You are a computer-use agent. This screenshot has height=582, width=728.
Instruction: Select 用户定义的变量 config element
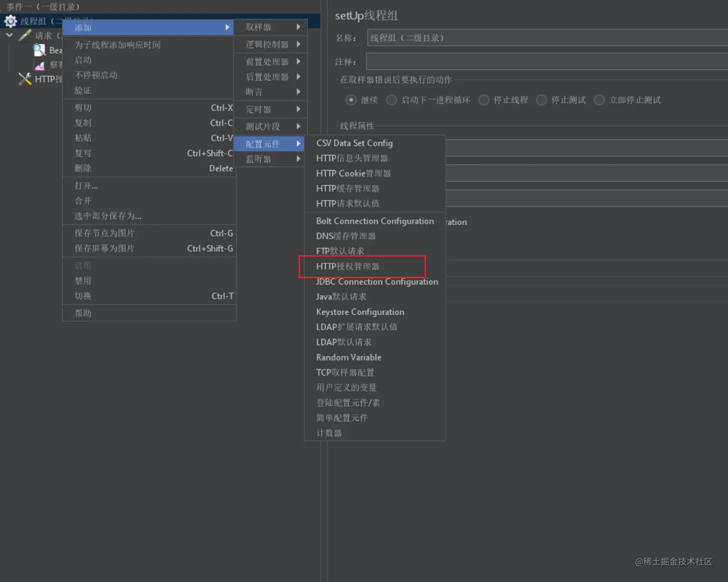pos(375,388)
